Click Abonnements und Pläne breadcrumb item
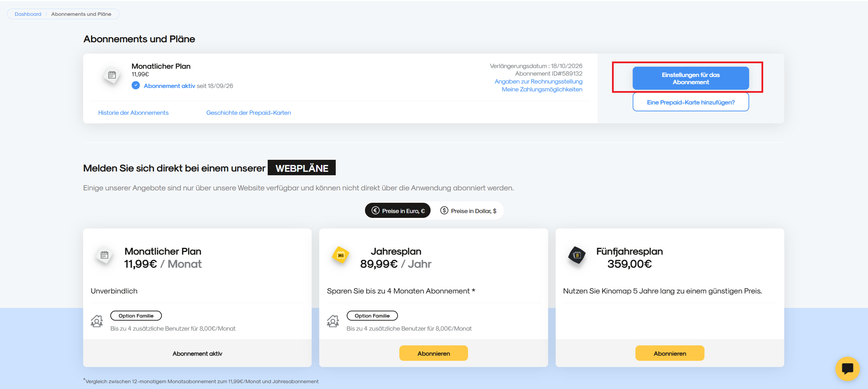Image resolution: width=868 pixels, height=389 pixels. [x=81, y=14]
